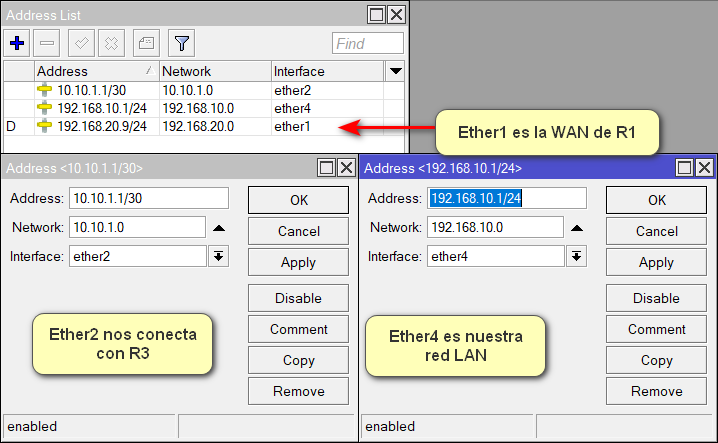Open the funnel Filter icon
The image size is (718, 443).
point(181,43)
